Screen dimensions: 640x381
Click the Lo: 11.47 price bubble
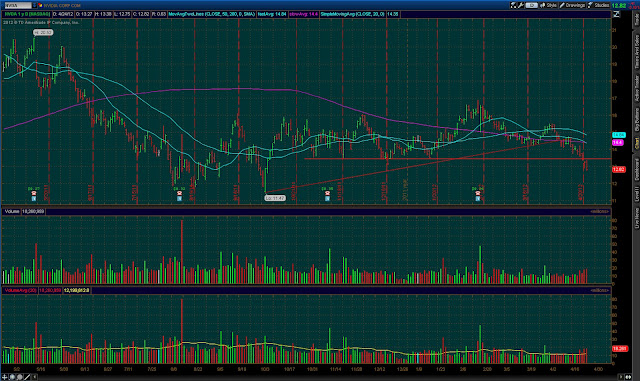coord(275,198)
